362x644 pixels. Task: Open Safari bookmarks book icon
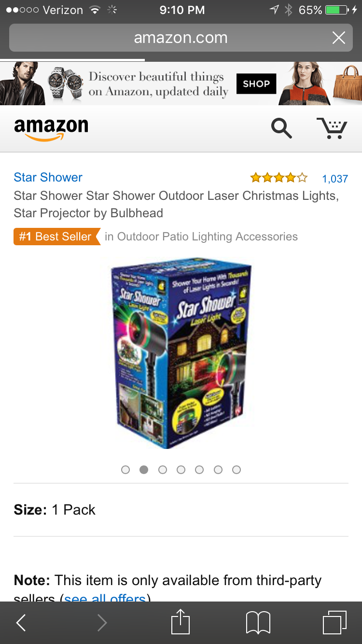point(258,622)
